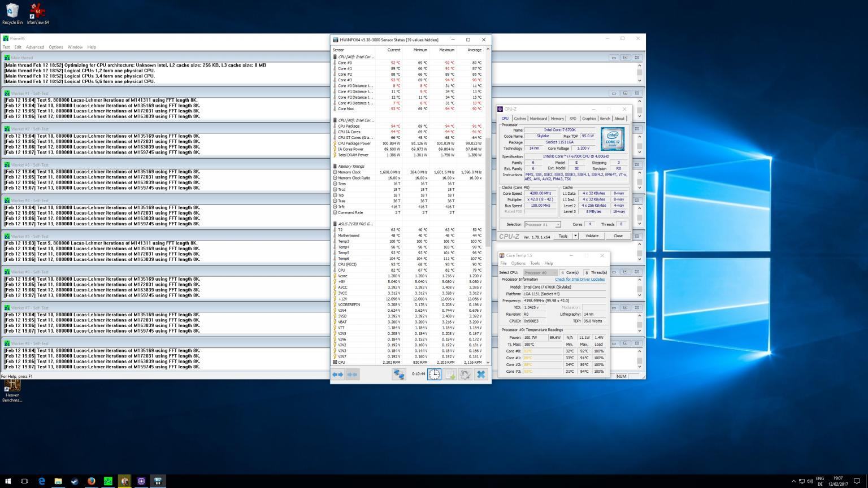Click network tray icon

801,481
